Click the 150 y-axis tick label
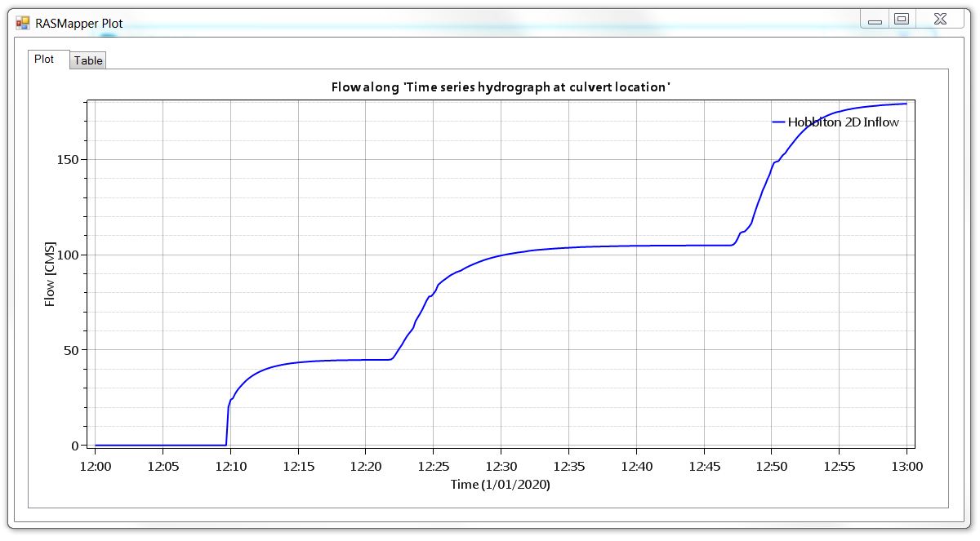 coord(69,159)
